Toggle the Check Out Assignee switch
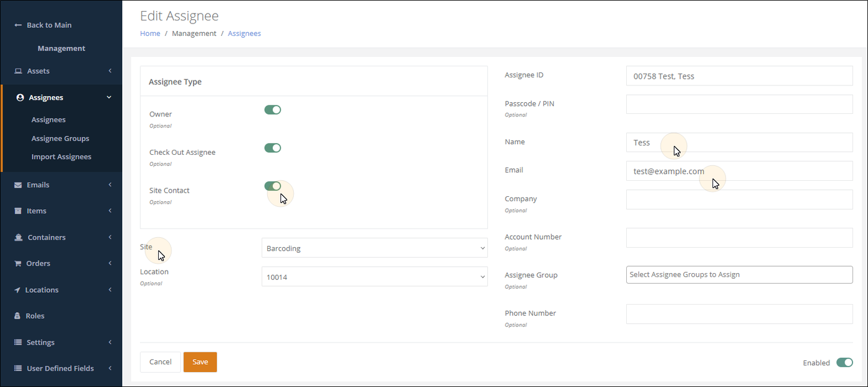This screenshot has width=868, height=387. (273, 148)
